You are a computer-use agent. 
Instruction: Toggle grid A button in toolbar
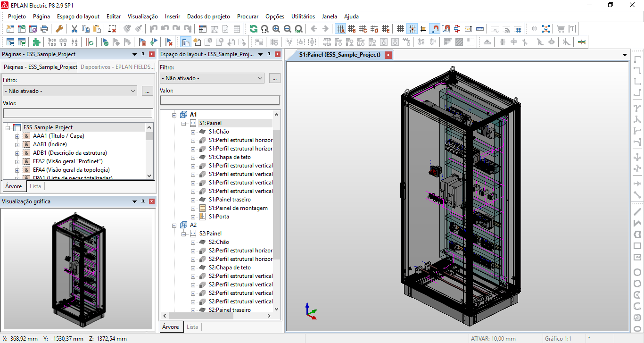coord(340,29)
